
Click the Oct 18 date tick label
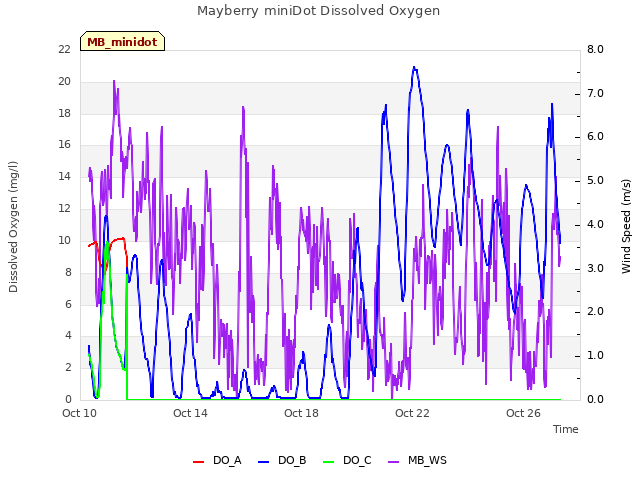click(301, 413)
